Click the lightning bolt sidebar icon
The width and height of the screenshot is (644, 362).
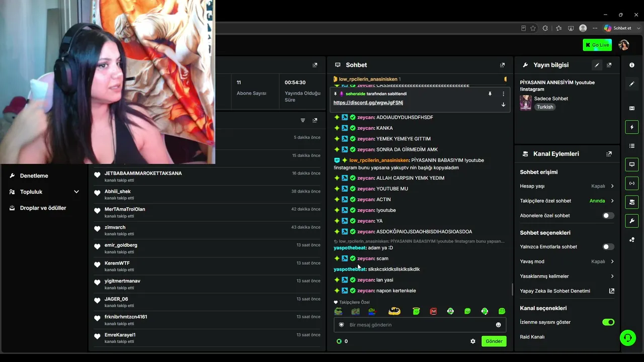[632, 127]
